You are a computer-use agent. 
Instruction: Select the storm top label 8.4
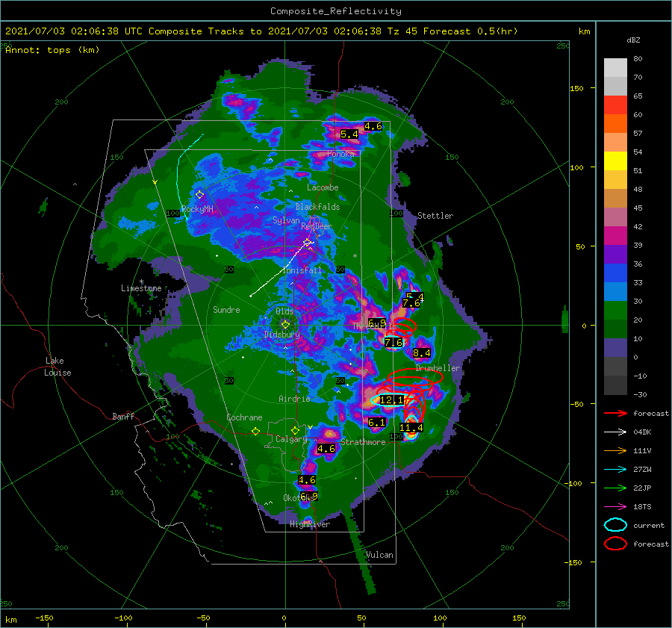[422, 353]
